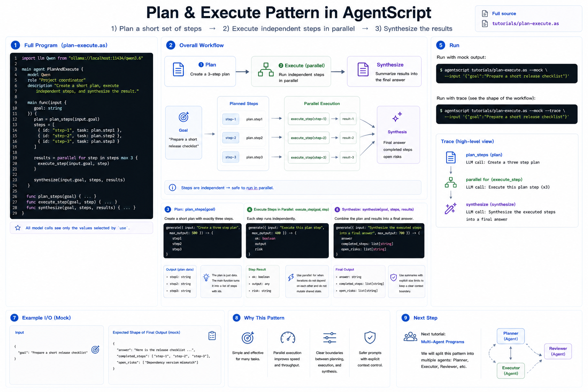Image resolution: width=588 pixels, height=392 pixels.
Task: Click the 'plan = plan_steps(input.goal)' code line
Action: (x=67, y=119)
